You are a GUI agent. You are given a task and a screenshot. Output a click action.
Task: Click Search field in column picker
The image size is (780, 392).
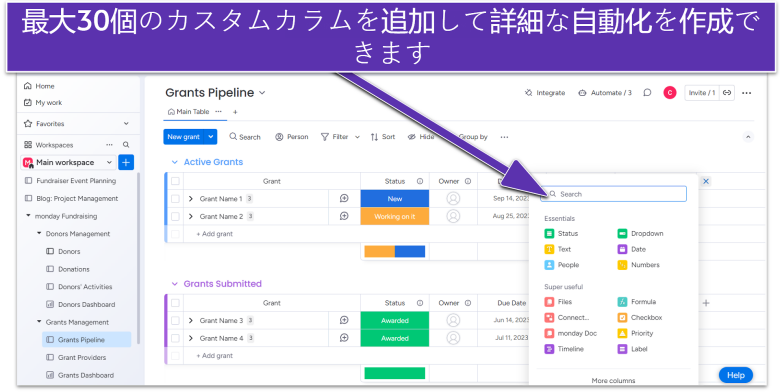point(613,194)
